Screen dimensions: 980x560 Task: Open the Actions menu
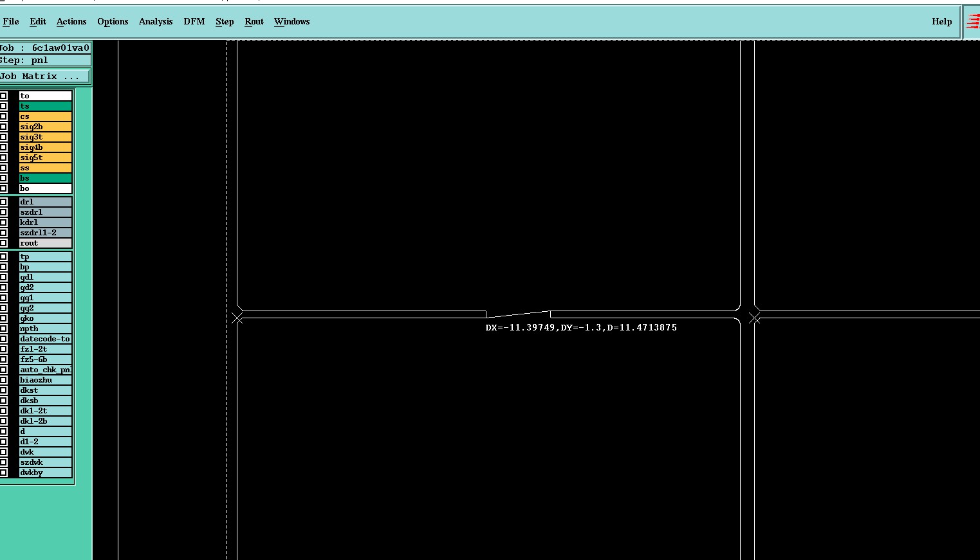[71, 21]
